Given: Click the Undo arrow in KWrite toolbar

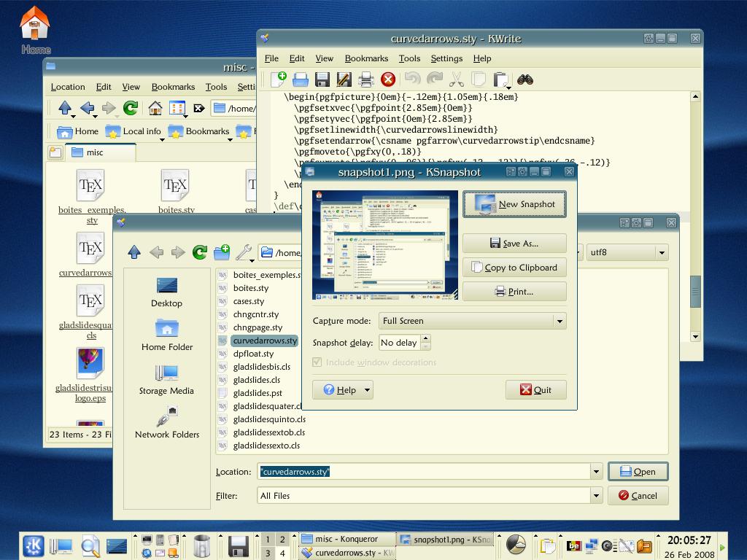Looking at the screenshot, I should coord(412,78).
